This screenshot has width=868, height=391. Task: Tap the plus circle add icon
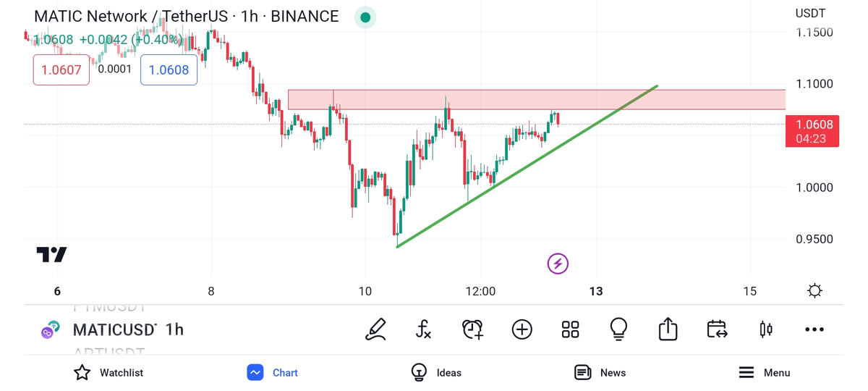(x=522, y=329)
